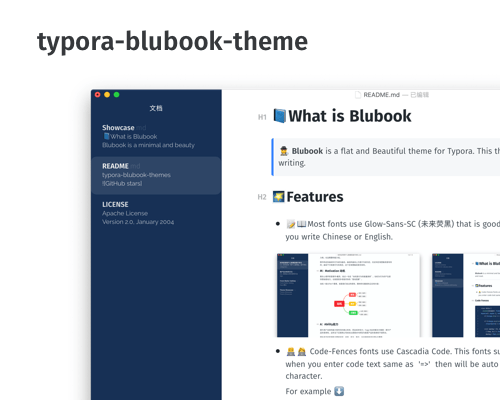Viewport: 500px width, 400px height.
Task: Click the detective emoji in the blockquote
Action: tap(284, 151)
